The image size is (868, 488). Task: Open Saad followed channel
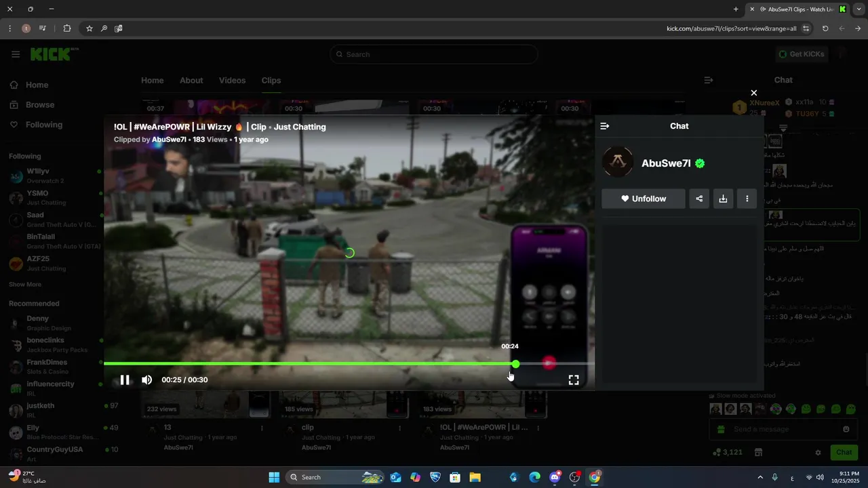click(x=54, y=220)
